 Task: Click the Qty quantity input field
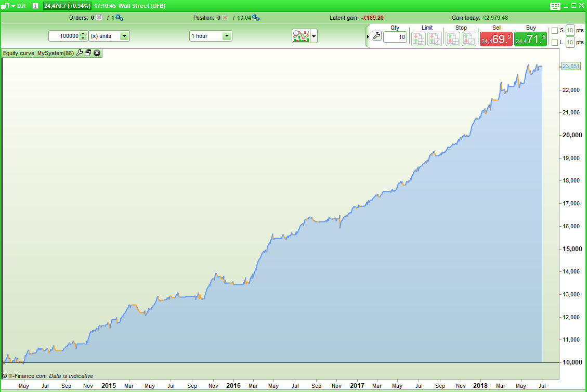pos(395,37)
